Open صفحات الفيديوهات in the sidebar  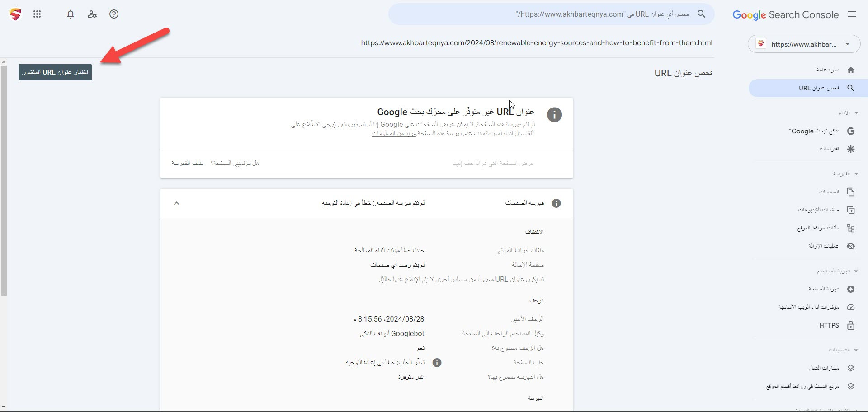tap(819, 210)
